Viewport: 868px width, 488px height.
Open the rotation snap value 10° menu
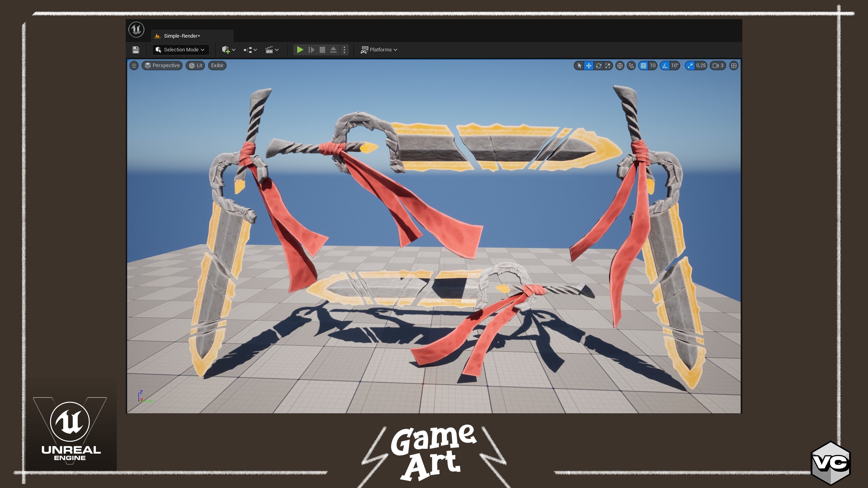(675, 66)
